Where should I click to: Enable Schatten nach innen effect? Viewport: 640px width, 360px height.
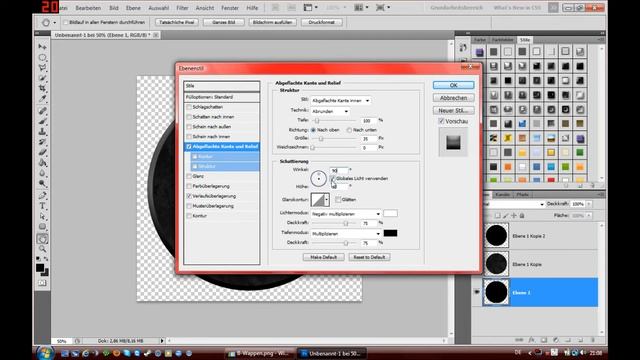(189, 117)
